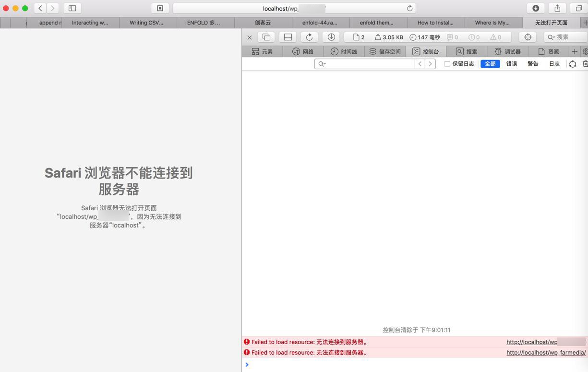The image size is (588, 372).
Task: Toggle the Safari sidebar
Action: coord(72,8)
